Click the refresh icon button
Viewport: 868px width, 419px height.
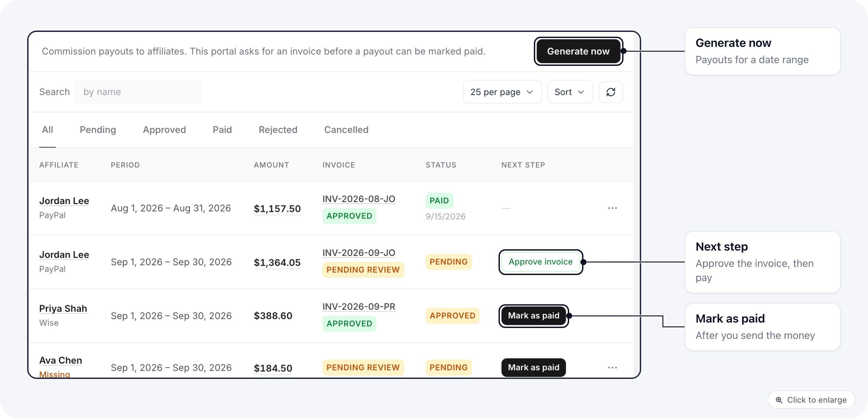(611, 92)
